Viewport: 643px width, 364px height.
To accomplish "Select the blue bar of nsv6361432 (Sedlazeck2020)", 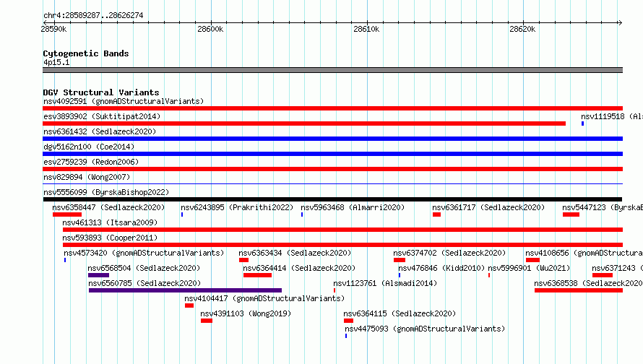I will click(332, 139).
